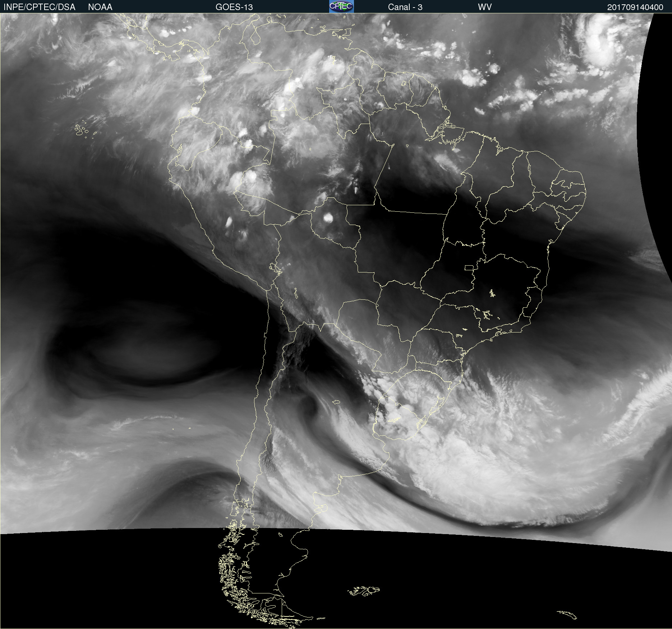Click the 201709140400 timestamp

pos(635,7)
